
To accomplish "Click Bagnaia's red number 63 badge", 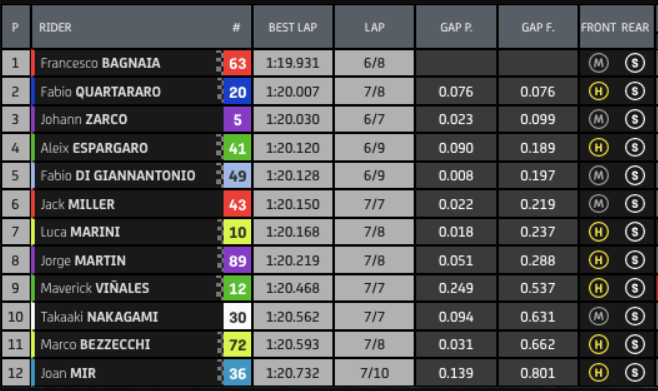I will tap(237, 63).
